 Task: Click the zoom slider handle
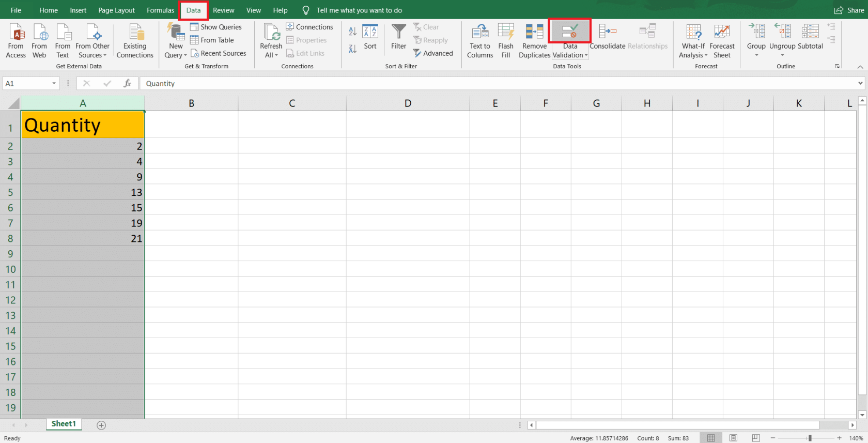810,438
